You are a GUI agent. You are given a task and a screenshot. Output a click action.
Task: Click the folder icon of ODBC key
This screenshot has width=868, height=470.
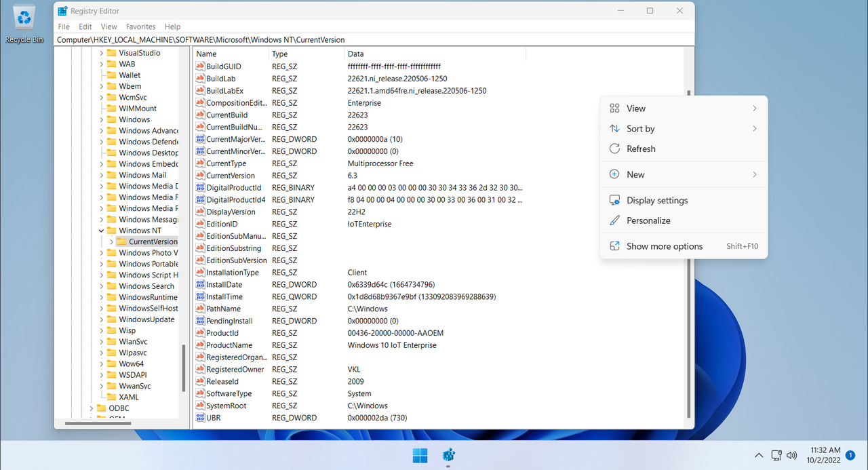coord(102,408)
